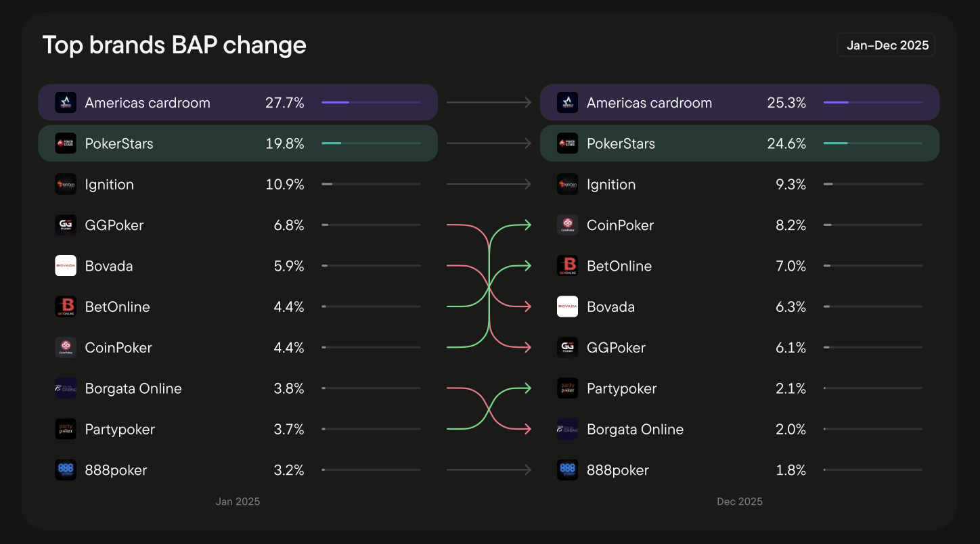Click the Americas cardroom logo in Jan column
The height and width of the screenshot is (544, 980).
tap(66, 103)
